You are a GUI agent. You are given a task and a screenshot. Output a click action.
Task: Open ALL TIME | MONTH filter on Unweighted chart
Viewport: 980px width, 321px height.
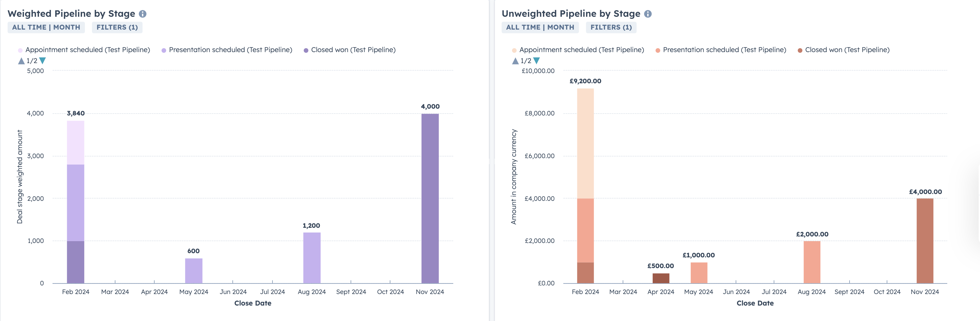pos(540,27)
